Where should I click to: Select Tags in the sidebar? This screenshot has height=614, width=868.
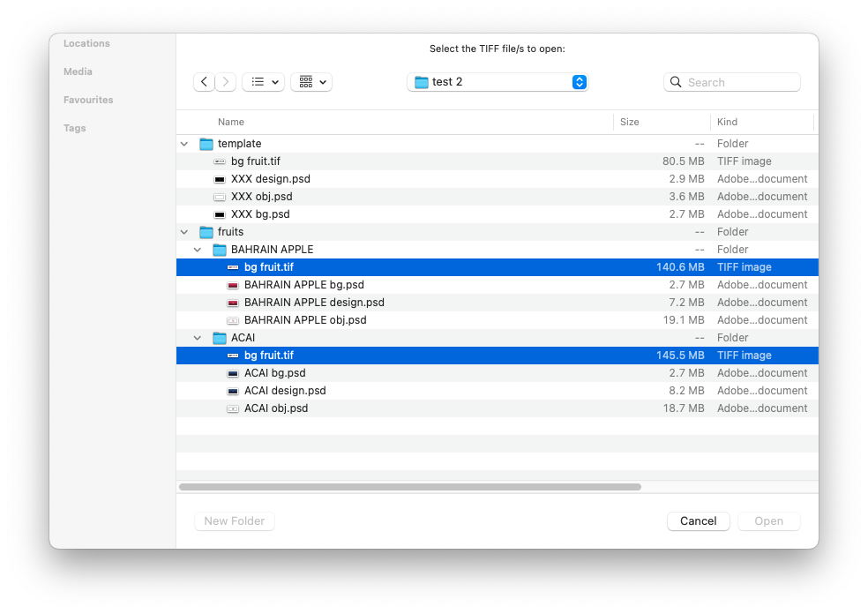click(74, 128)
